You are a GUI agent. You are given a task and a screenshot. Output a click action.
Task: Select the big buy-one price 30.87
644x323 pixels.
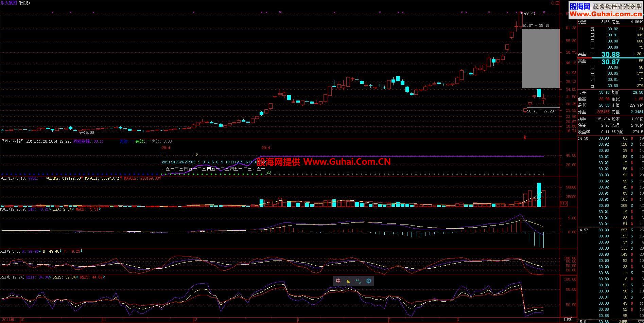pyautogui.click(x=610, y=62)
